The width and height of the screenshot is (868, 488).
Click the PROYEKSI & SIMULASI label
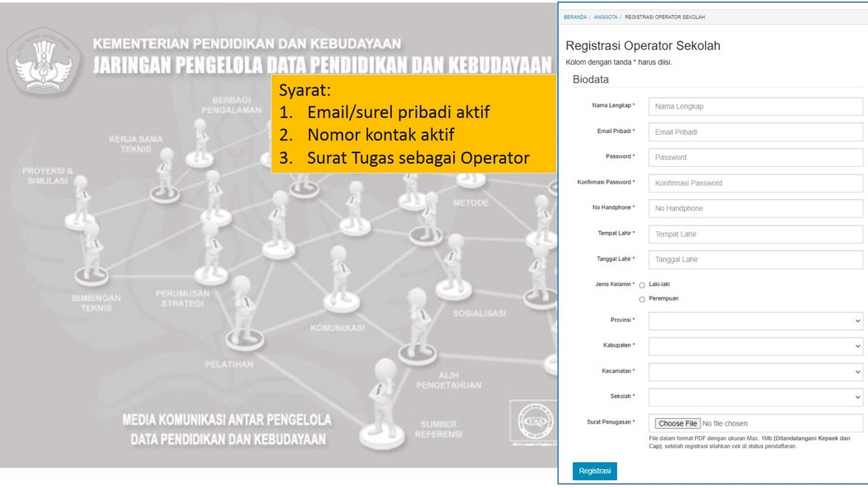[x=47, y=176]
